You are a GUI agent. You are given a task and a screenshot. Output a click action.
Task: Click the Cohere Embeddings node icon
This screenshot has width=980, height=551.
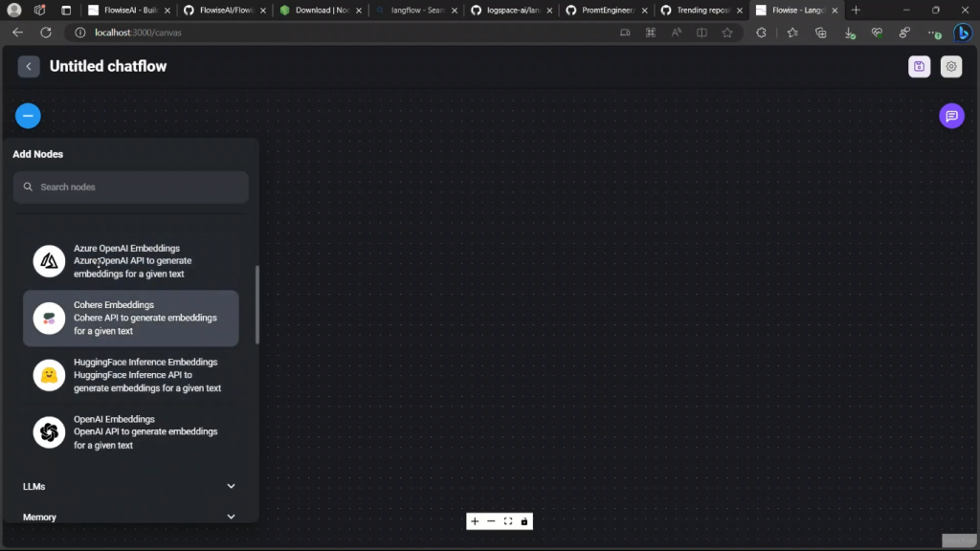click(x=49, y=318)
